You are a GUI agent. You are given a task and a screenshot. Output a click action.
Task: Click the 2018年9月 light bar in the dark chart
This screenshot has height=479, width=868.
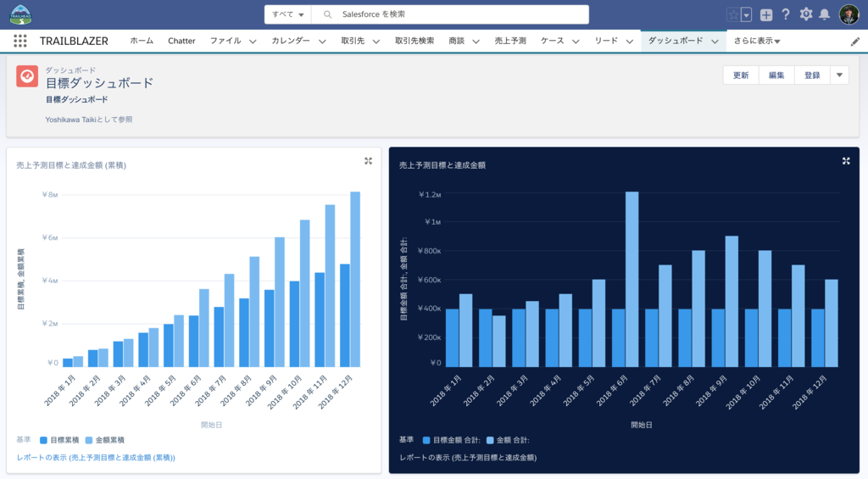pyautogui.click(x=732, y=301)
